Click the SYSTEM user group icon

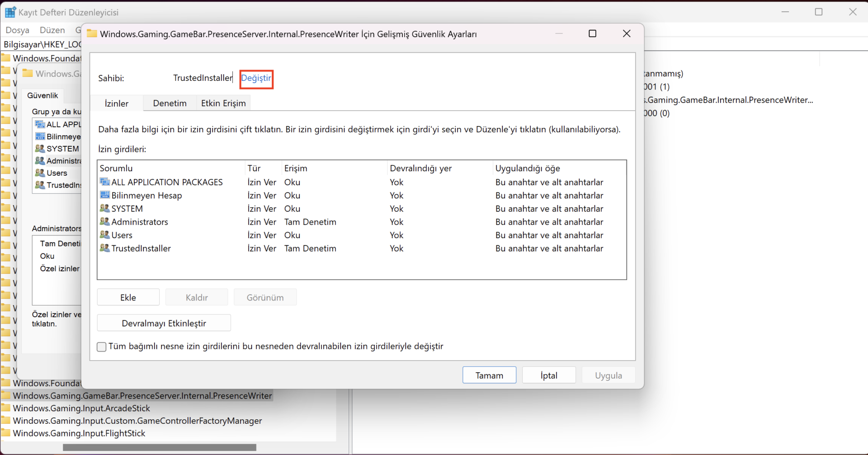(x=105, y=208)
